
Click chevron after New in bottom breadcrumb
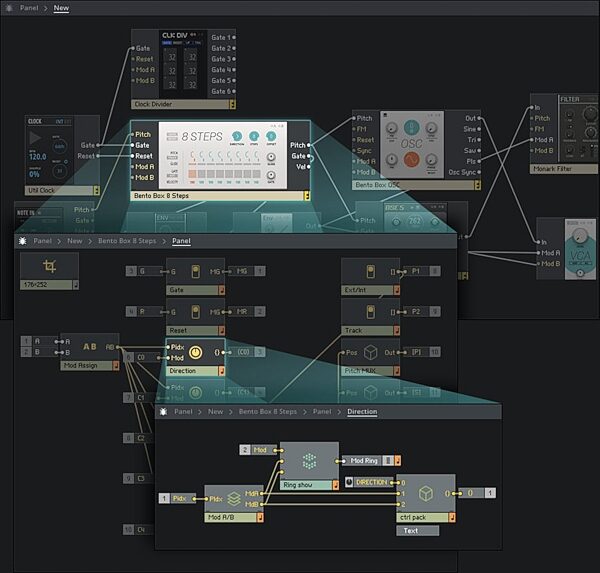point(231,412)
